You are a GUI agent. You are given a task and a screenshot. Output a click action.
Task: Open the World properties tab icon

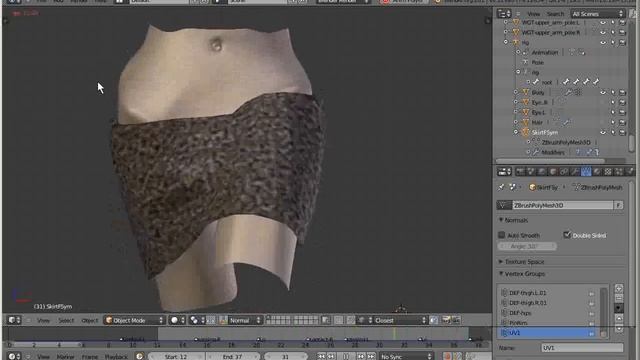[x=542, y=172]
